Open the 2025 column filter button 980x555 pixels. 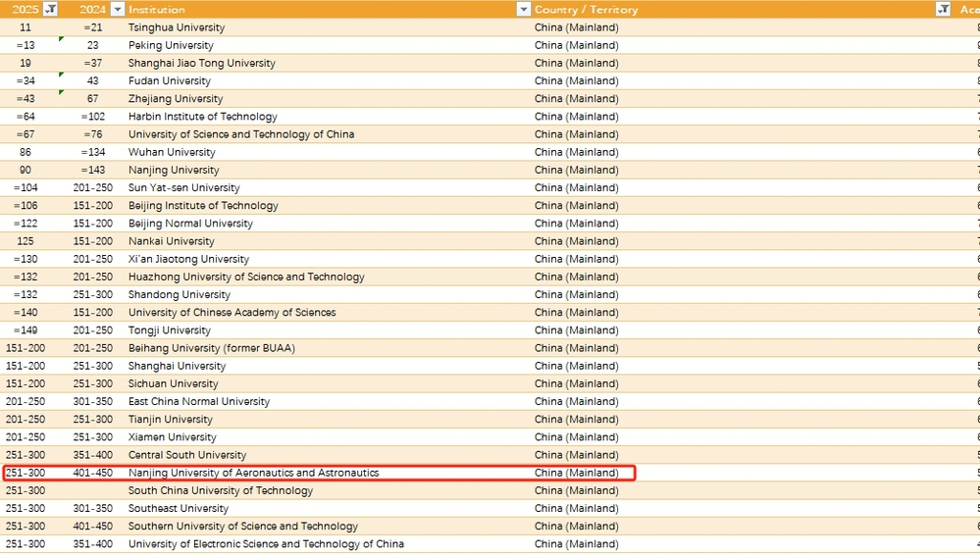(51, 9)
